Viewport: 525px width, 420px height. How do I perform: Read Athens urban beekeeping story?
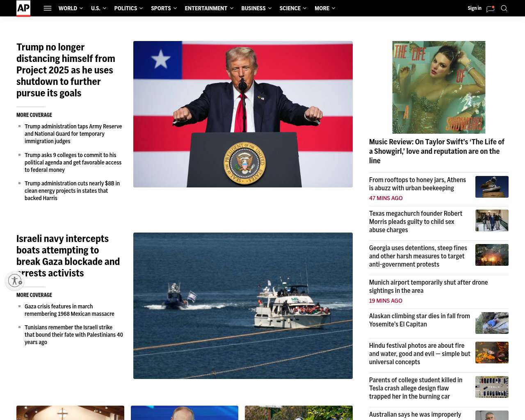pos(418,184)
